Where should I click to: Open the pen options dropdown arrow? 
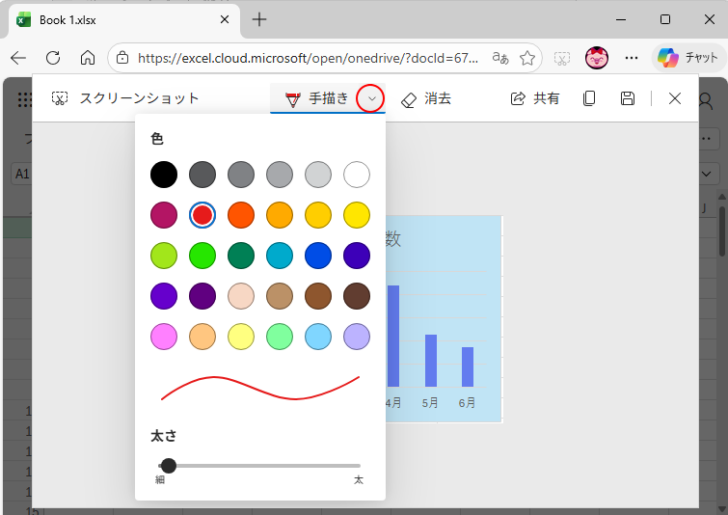point(371,98)
